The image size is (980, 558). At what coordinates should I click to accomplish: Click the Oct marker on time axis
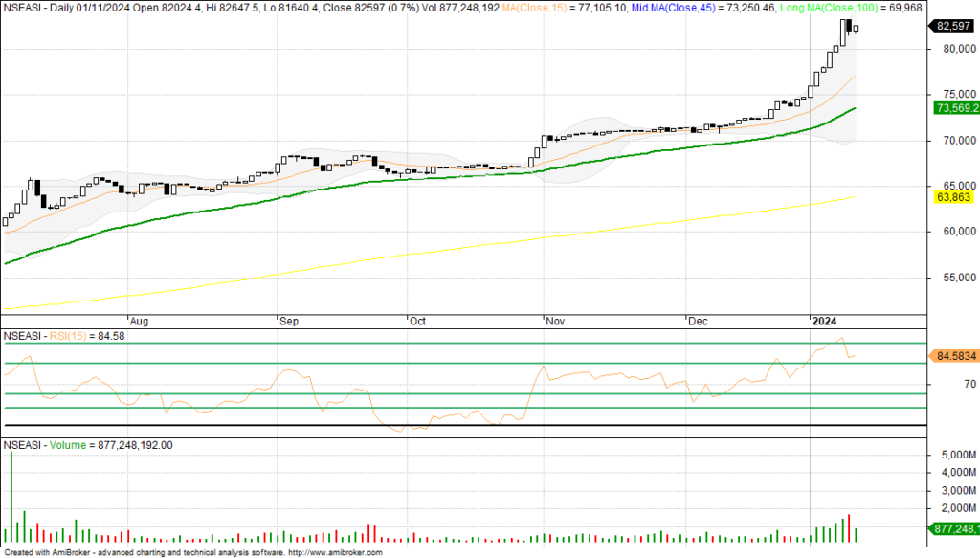tap(417, 322)
